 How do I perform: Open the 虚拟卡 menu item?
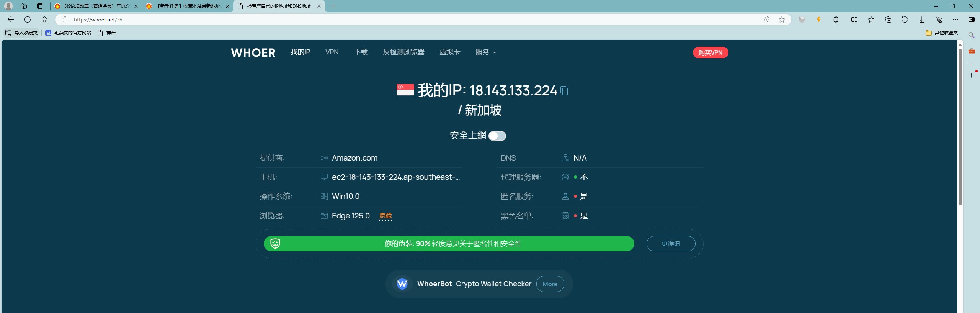pyautogui.click(x=450, y=52)
